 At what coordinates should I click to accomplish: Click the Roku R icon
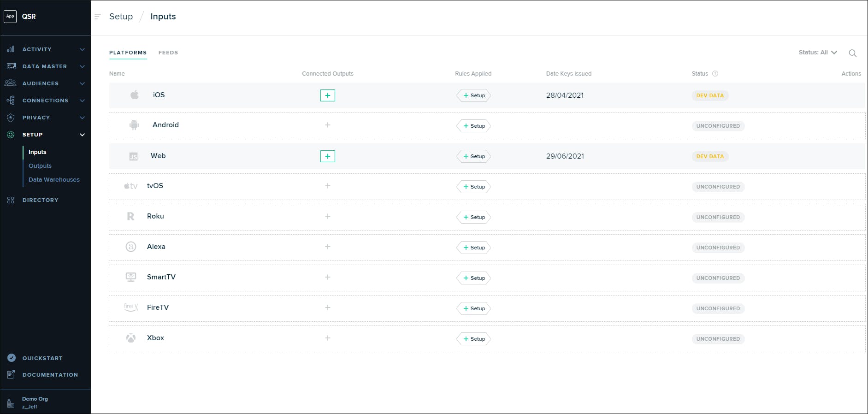[130, 216]
